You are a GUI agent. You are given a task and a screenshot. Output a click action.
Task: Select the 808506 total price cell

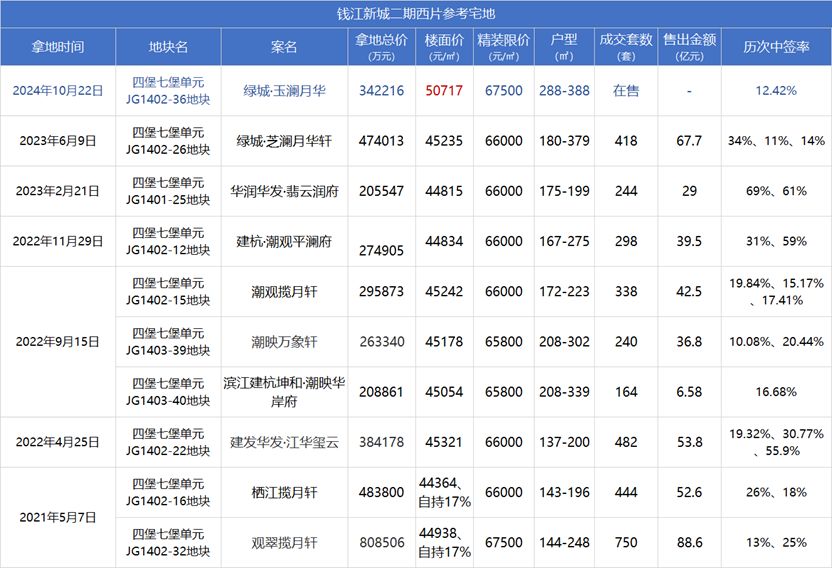(380, 542)
